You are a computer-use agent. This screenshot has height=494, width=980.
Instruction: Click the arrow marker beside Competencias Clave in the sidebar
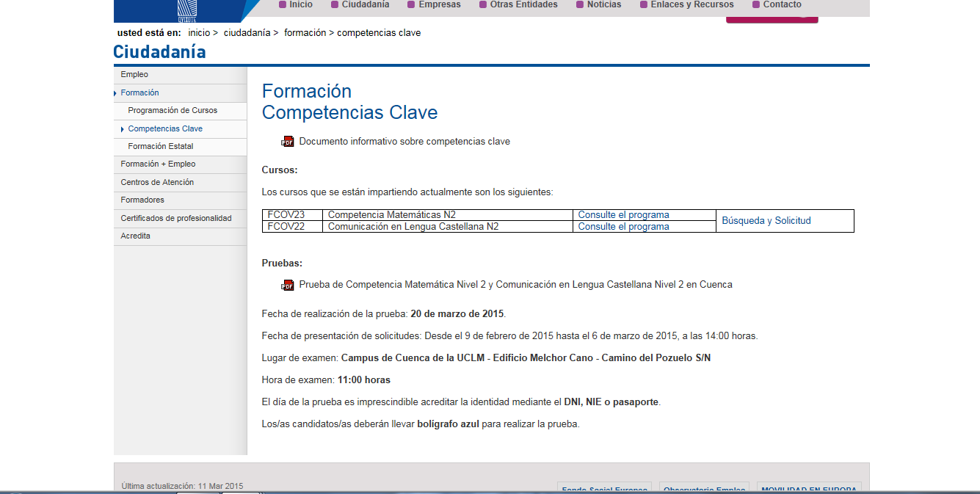123,129
